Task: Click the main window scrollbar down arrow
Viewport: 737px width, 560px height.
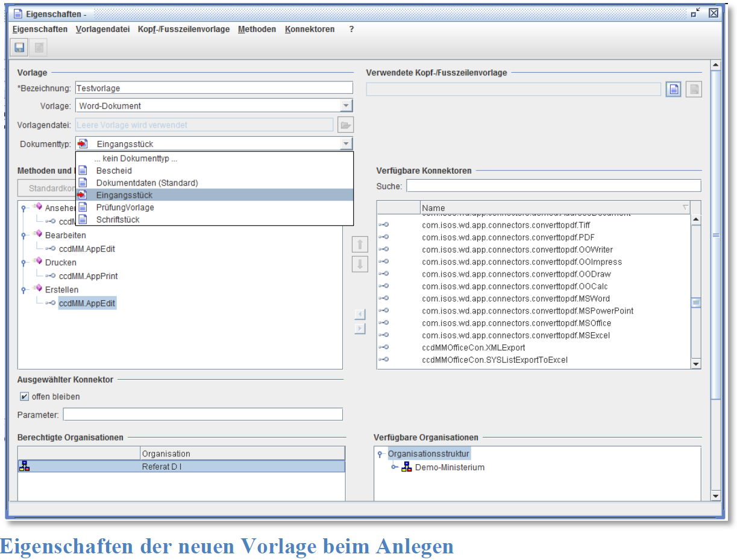Action: tap(716, 496)
